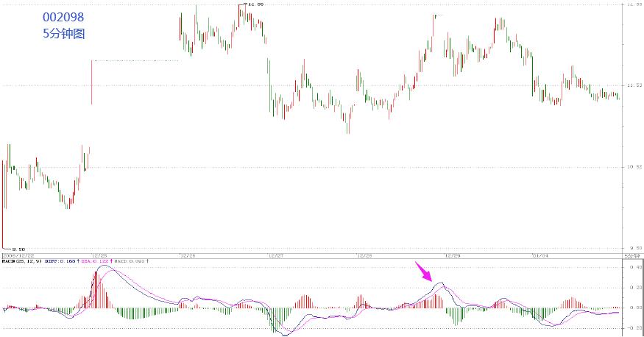Viewport: 644px width, 337px height.
Task: Click the MACD(26,12,9) indicator name
Action: coord(22,261)
